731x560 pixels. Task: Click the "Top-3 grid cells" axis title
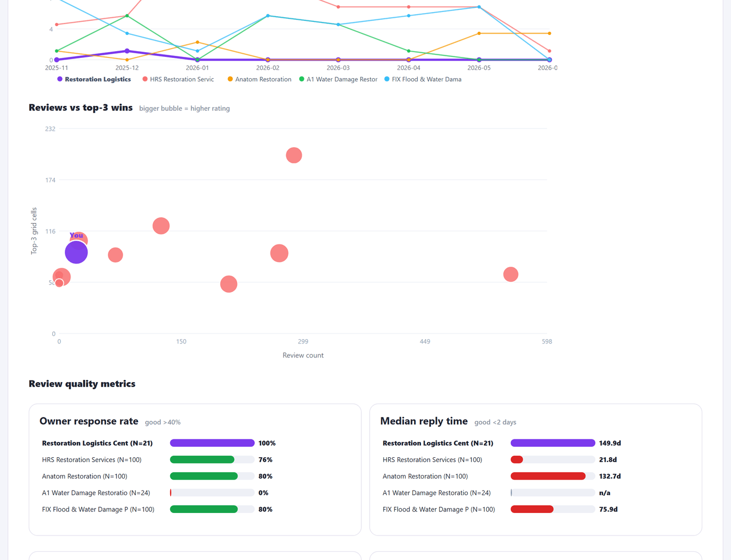point(34,231)
